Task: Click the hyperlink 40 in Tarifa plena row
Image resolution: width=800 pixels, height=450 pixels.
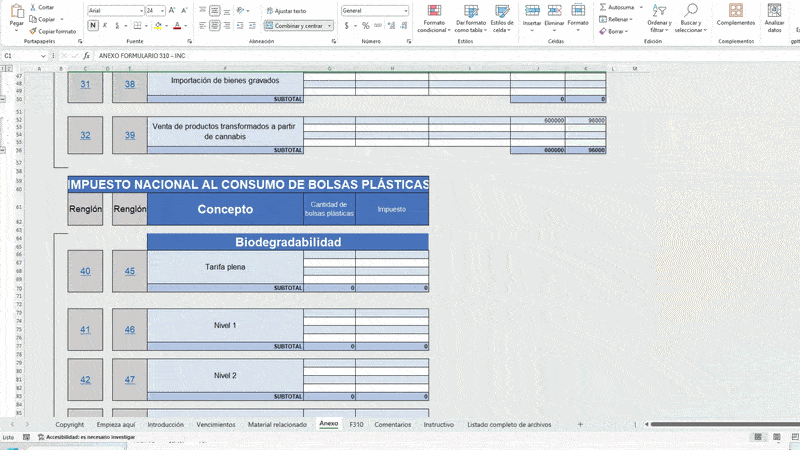Action: tap(85, 271)
